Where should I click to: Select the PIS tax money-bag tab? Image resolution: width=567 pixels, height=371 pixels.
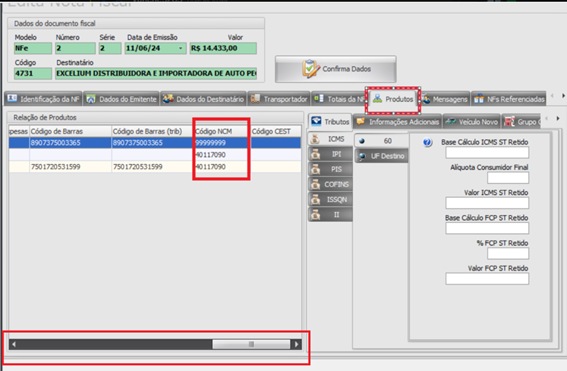tap(330, 169)
